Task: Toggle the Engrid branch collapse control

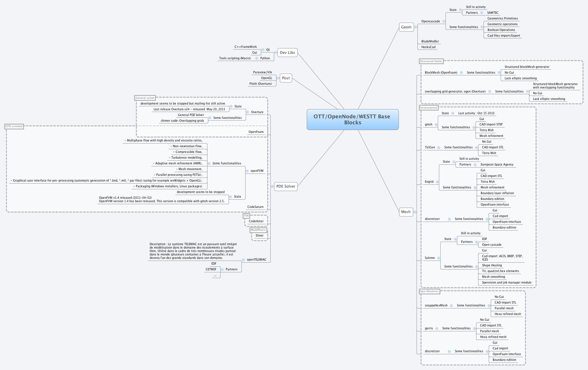Action: point(437,181)
